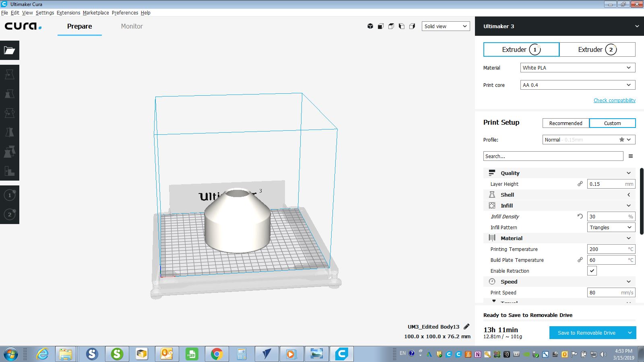644x362 pixels.
Task: Click the Cura logo
Action: click(23, 26)
